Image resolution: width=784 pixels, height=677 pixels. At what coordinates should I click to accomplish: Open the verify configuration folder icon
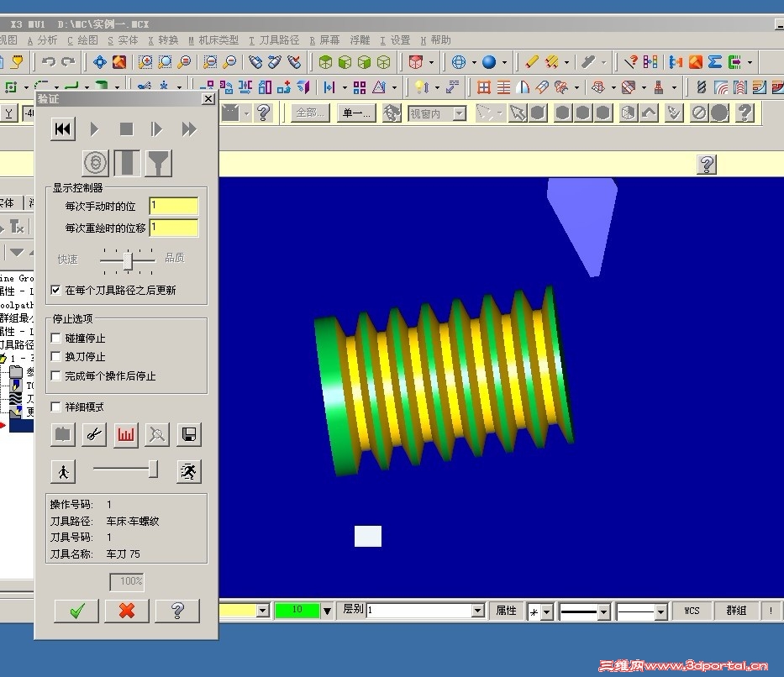[x=63, y=434]
